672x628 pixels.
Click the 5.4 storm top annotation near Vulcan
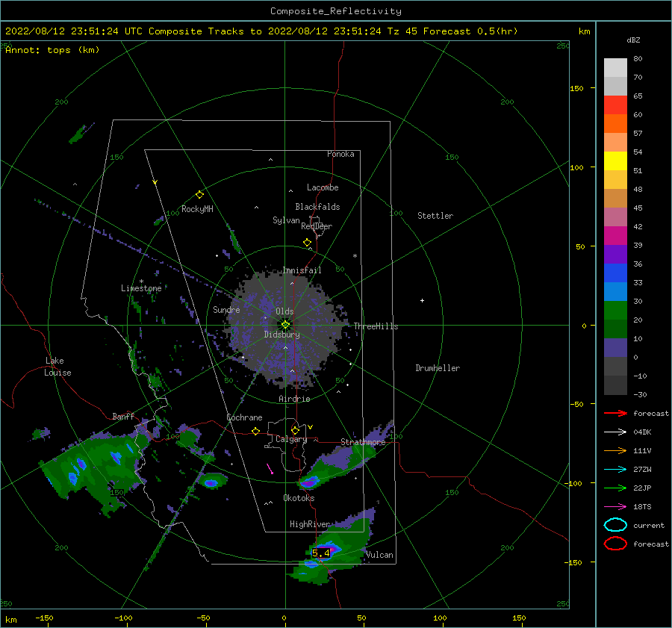(321, 553)
